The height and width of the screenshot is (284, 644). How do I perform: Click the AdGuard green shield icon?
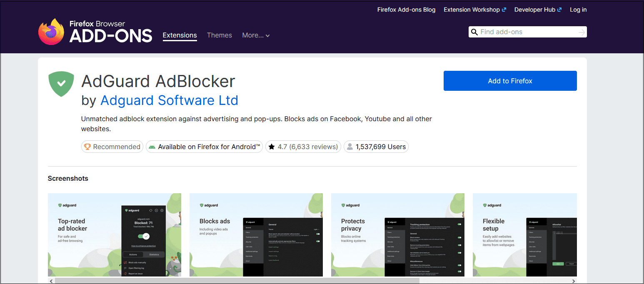pyautogui.click(x=61, y=84)
